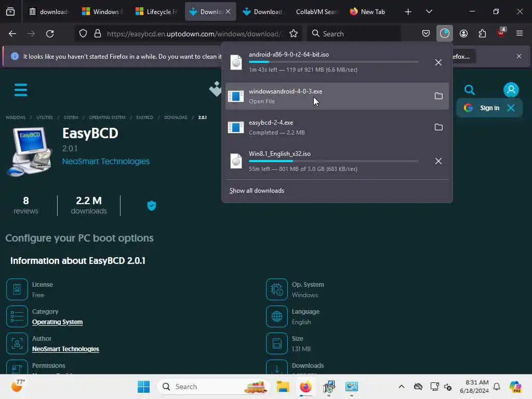Click the Win8.1 iso download progress bar

[x=334, y=161]
